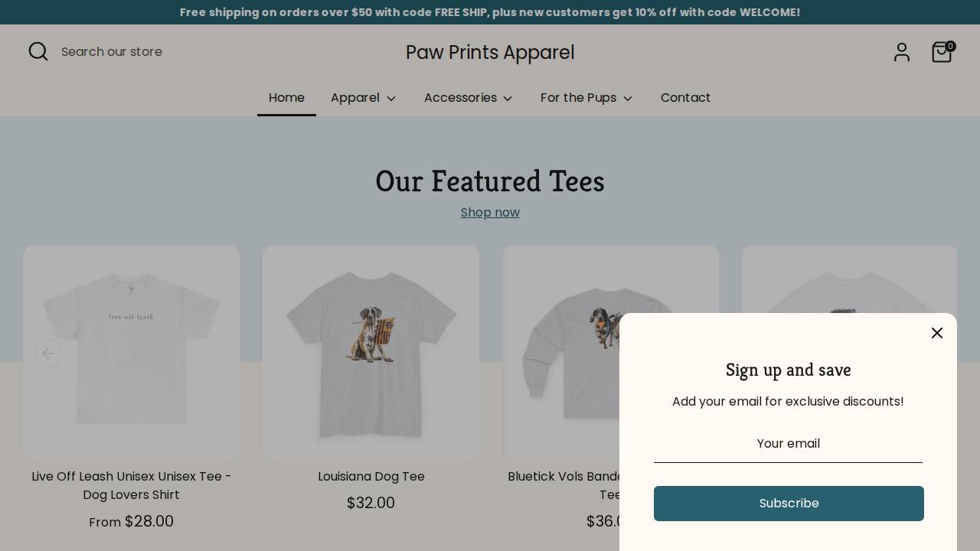The height and width of the screenshot is (551, 980).
Task: Click the cart item count badge
Action: 950,46
